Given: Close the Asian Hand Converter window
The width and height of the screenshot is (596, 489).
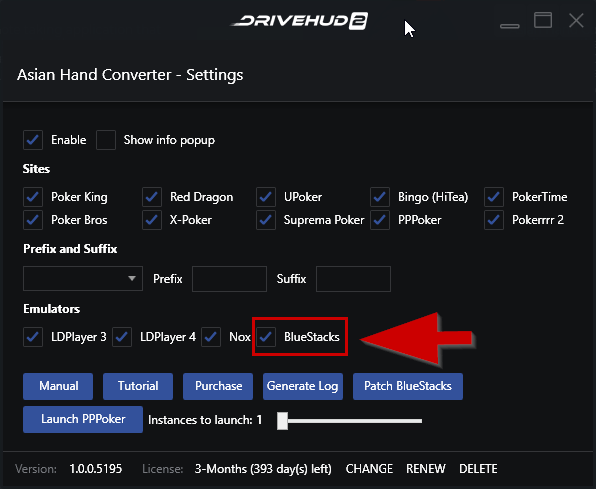Looking at the screenshot, I should tap(576, 21).
